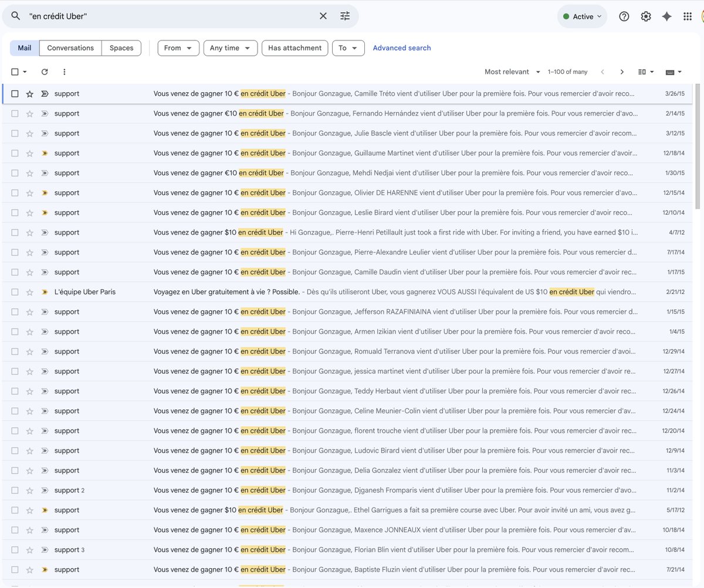The width and height of the screenshot is (704, 588).
Task: Open search filter options icon
Action: (x=345, y=16)
